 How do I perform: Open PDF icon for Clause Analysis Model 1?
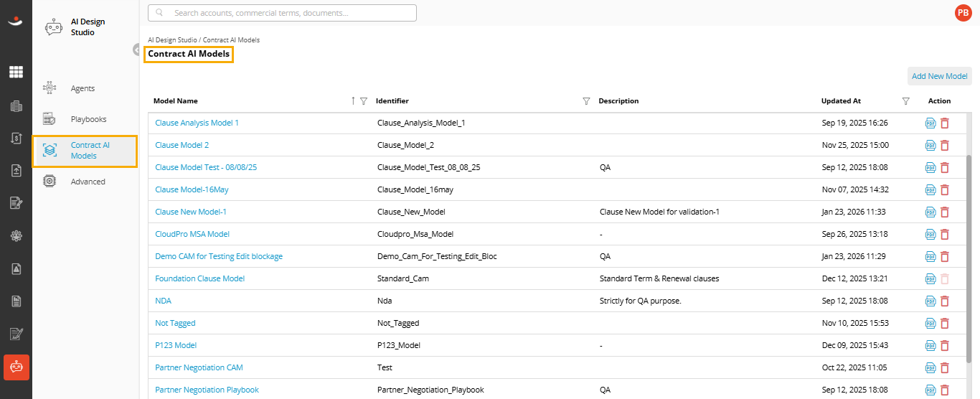coord(930,123)
